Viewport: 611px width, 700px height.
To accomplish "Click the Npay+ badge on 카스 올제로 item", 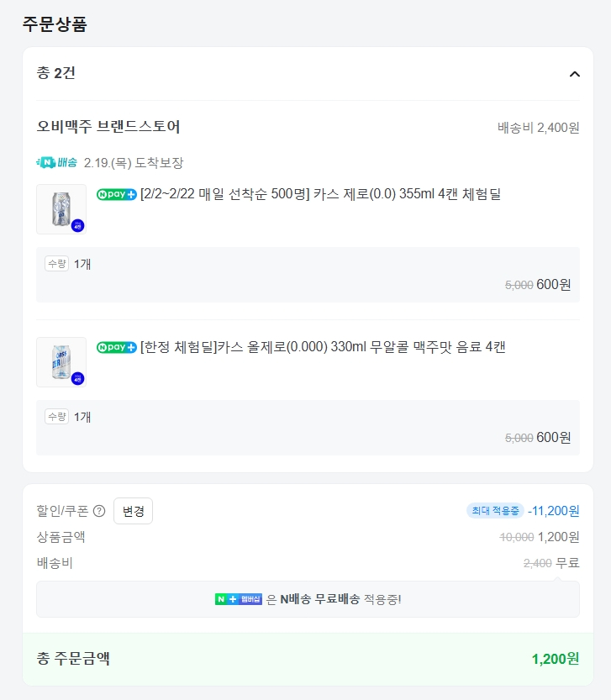I will tap(117, 348).
